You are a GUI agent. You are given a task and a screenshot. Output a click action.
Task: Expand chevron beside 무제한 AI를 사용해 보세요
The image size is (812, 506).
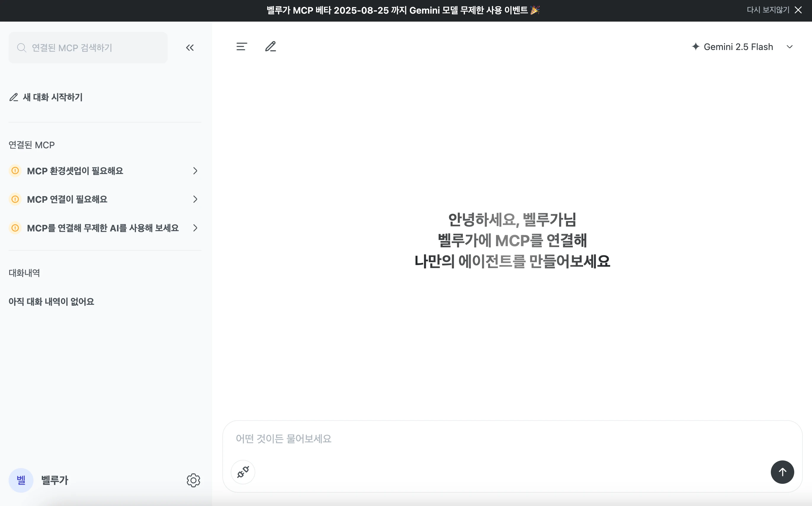pyautogui.click(x=195, y=228)
